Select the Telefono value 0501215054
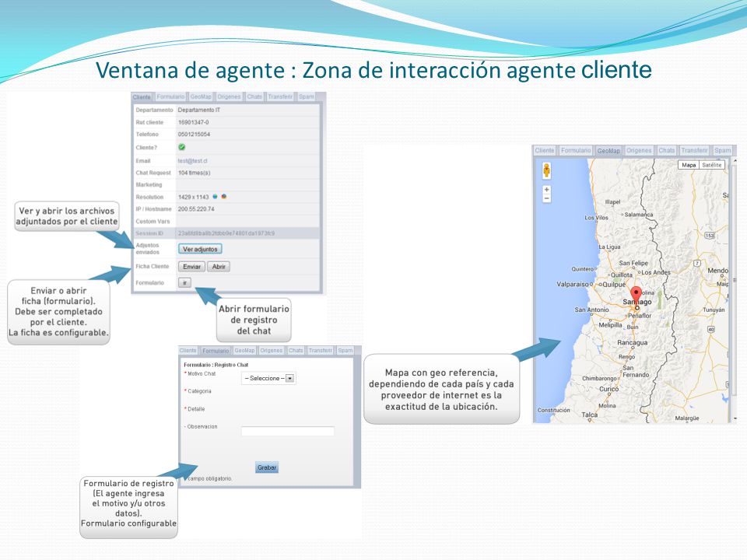 tap(194, 135)
